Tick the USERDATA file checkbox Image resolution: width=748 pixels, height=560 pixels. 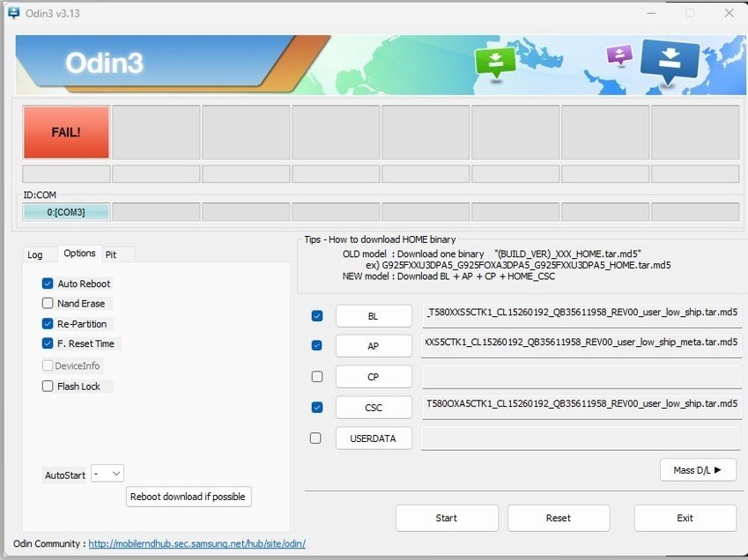click(x=315, y=438)
